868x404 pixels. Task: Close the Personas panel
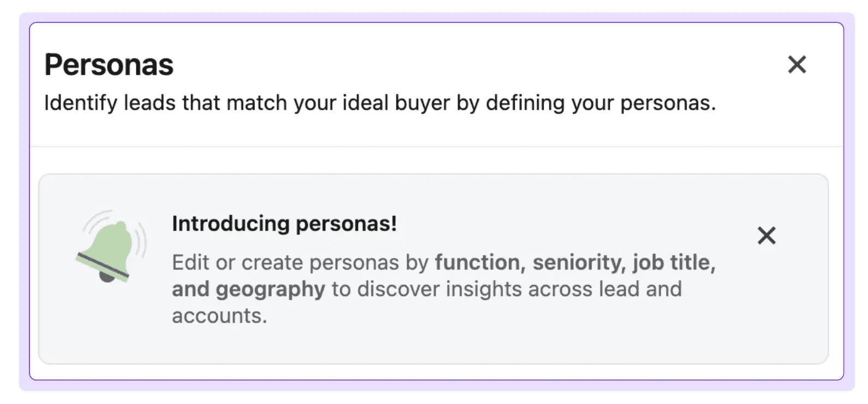pos(796,64)
